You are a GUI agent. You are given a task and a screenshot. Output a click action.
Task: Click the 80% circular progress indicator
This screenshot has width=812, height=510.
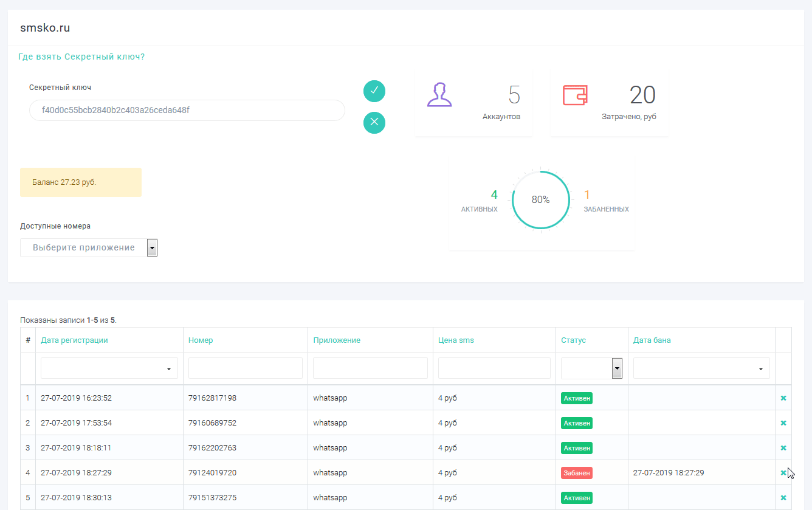[x=540, y=200]
